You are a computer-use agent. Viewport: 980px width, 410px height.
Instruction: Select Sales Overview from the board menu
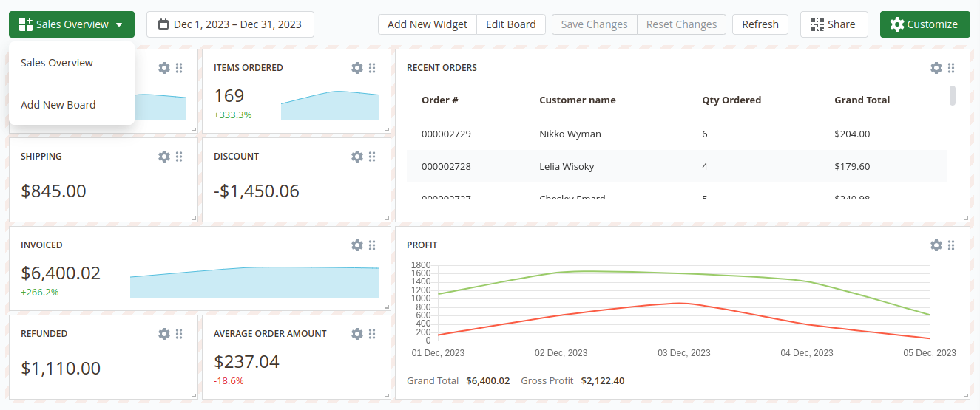57,63
